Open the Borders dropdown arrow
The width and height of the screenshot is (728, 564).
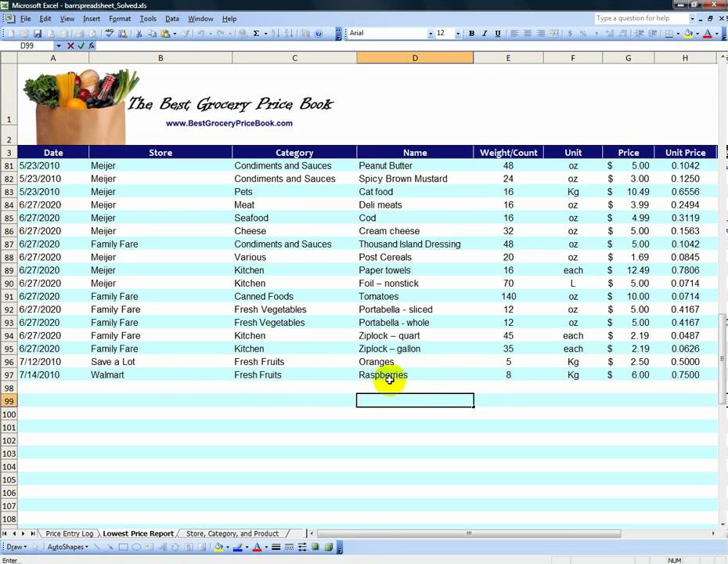coord(678,34)
